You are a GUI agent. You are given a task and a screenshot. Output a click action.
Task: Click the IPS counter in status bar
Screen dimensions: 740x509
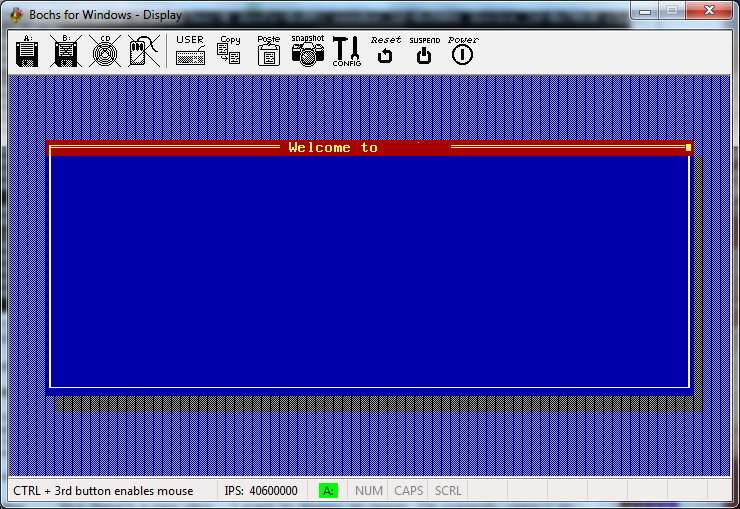[x=261, y=491]
